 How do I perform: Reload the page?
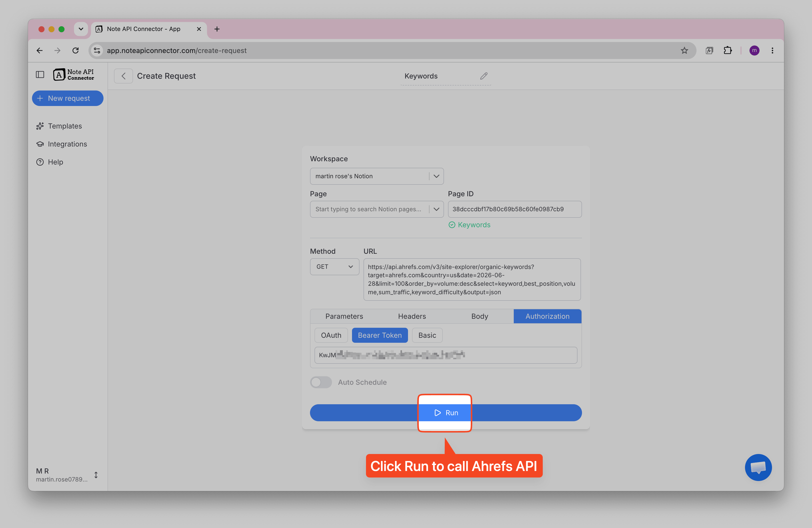pyautogui.click(x=75, y=50)
